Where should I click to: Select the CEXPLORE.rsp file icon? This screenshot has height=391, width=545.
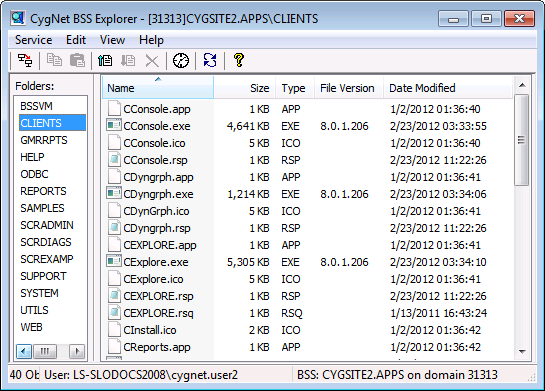(x=114, y=296)
